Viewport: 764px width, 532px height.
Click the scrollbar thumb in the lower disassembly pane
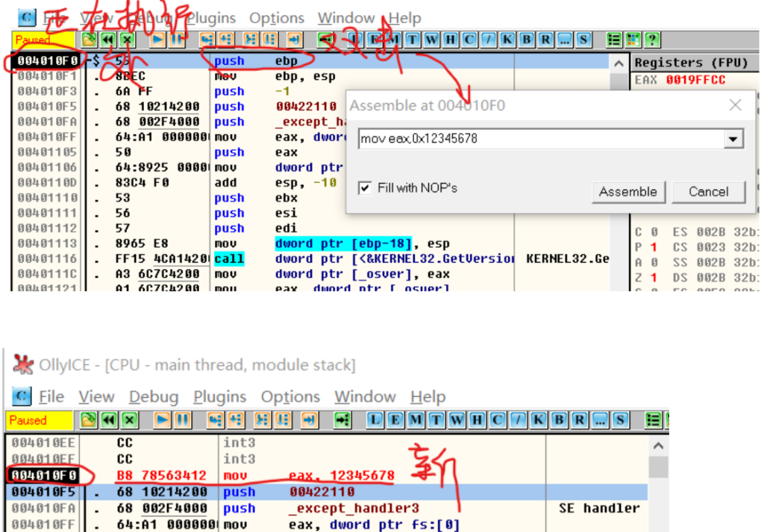point(657,468)
